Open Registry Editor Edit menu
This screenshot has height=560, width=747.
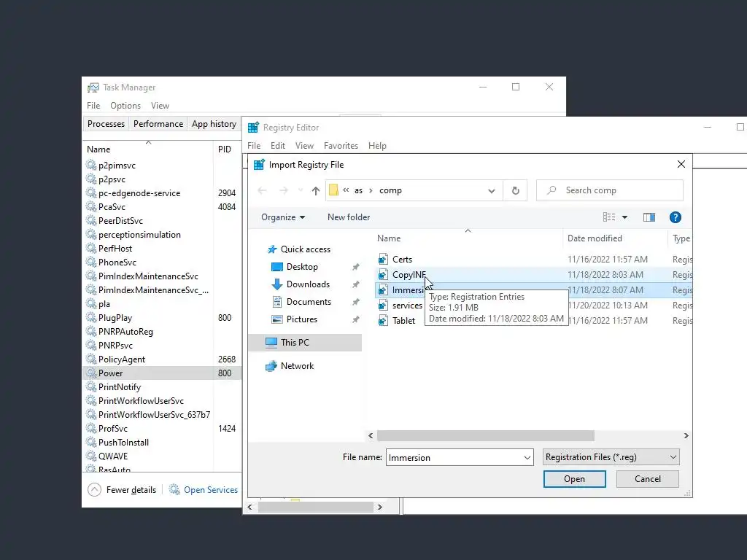(278, 146)
